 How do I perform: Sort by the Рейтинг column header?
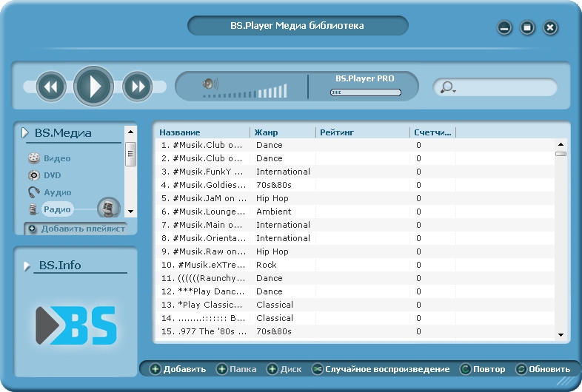click(x=337, y=132)
